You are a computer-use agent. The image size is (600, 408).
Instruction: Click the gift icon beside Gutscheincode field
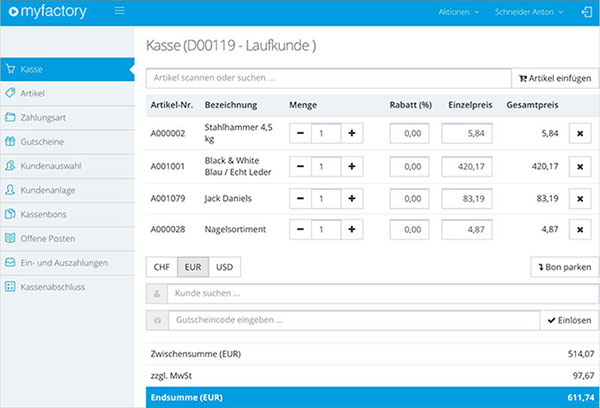point(157,320)
